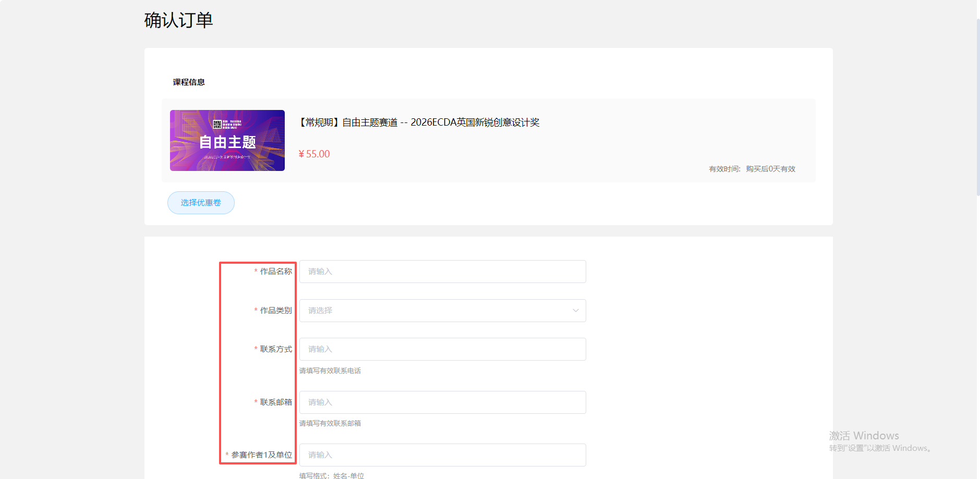Click the 确认订单 page title

(178, 20)
